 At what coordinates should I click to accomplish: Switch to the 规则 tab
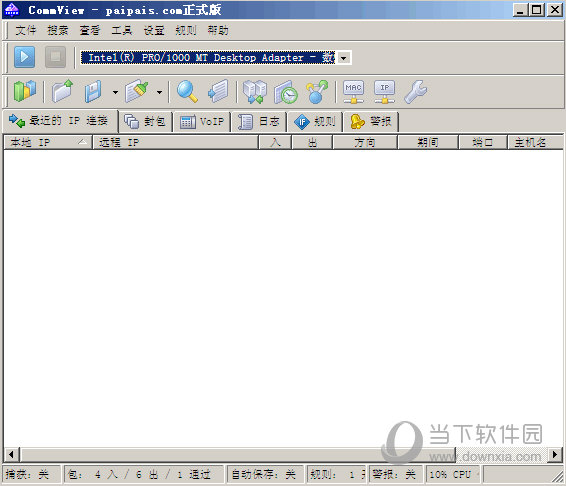315,122
